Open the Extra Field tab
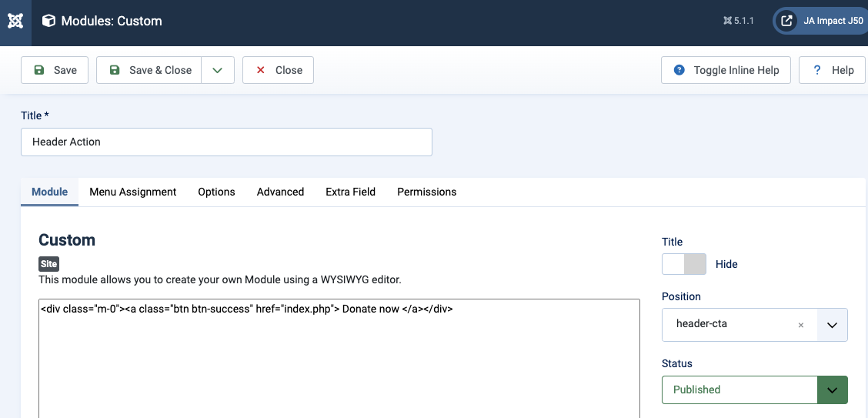This screenshot has width=868, height=418. point(350,192)
